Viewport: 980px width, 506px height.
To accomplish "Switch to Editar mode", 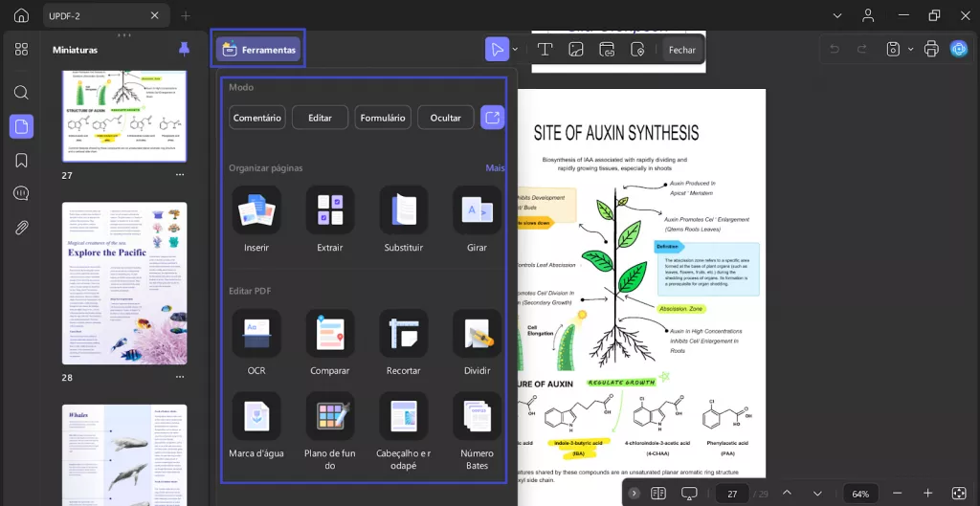I will (320, 118).
